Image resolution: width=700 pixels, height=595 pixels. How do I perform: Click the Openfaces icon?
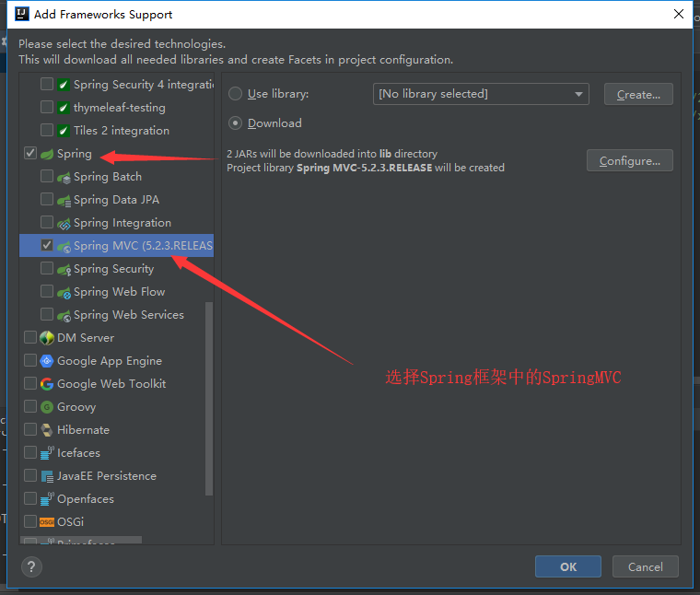point(47,499)
